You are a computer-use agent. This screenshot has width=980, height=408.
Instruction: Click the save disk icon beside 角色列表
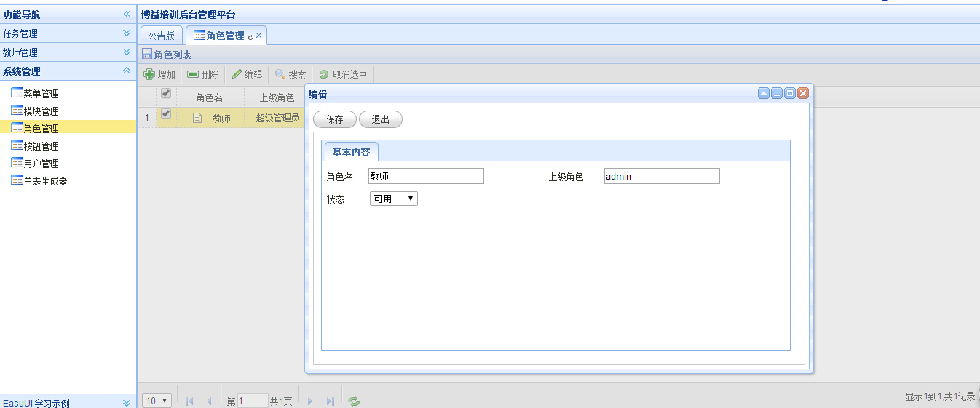(146, 55)
